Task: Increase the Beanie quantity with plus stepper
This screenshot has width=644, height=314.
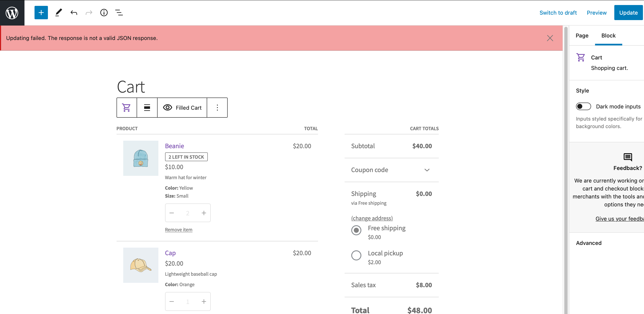Action: coord(204,213)
